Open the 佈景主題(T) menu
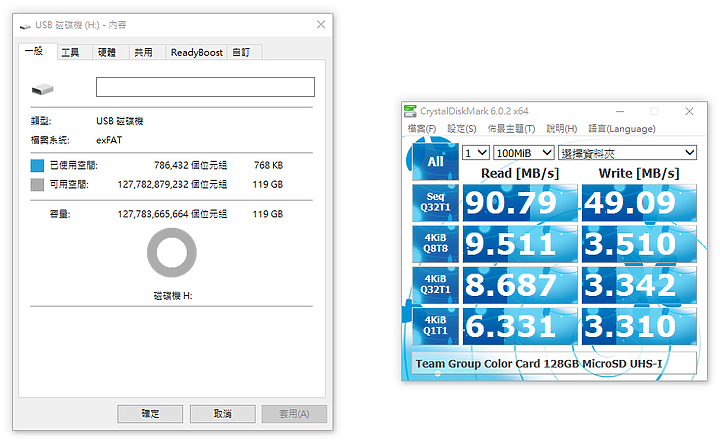 (511, 129)
